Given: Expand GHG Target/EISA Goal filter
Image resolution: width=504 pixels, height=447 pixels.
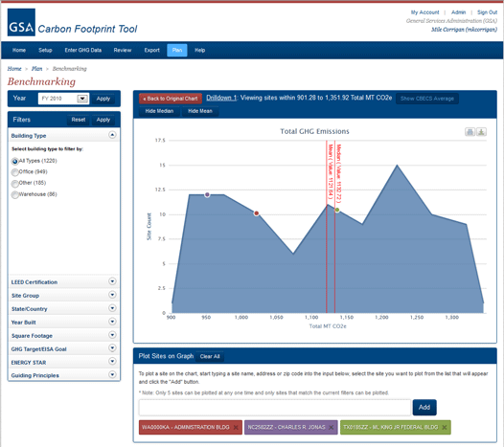Looking at the screenshot, I should [x=112, y=348].
